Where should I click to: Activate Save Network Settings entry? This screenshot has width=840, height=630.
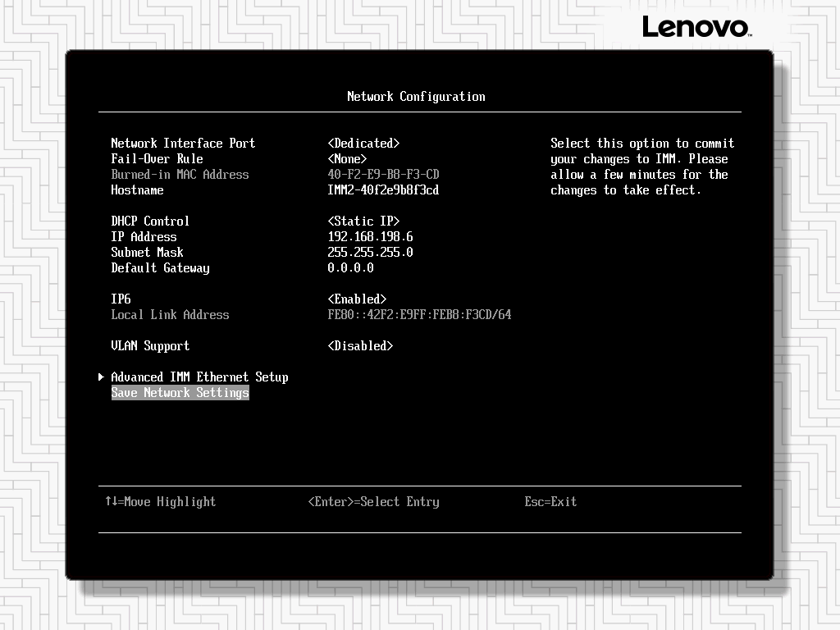pyautogui.click(x=180, y=393)
